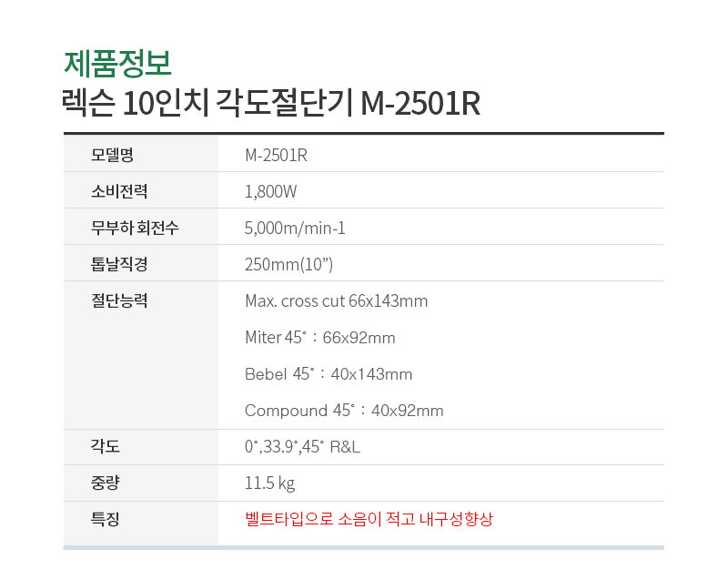Select the 각도 row label

pyautogui.click(x=105, y=446)
